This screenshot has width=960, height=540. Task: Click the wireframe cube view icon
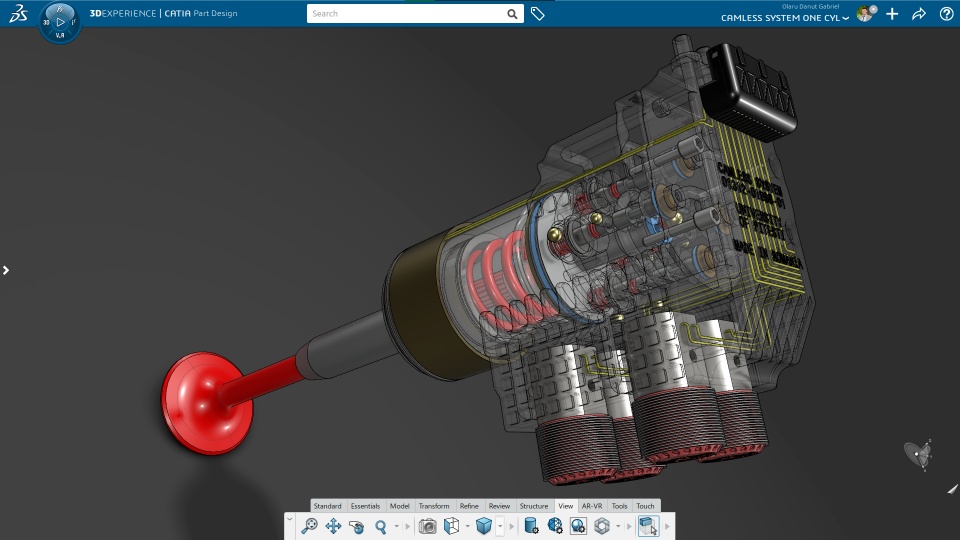click(x=451, y=526)
